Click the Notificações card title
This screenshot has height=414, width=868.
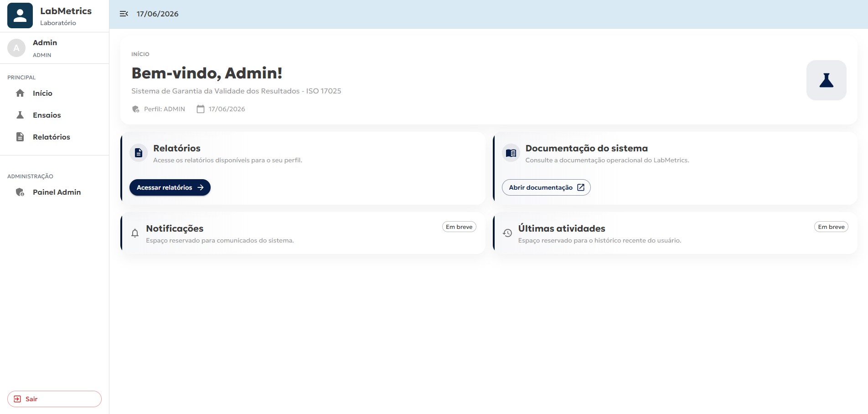[x=175, y=228]
